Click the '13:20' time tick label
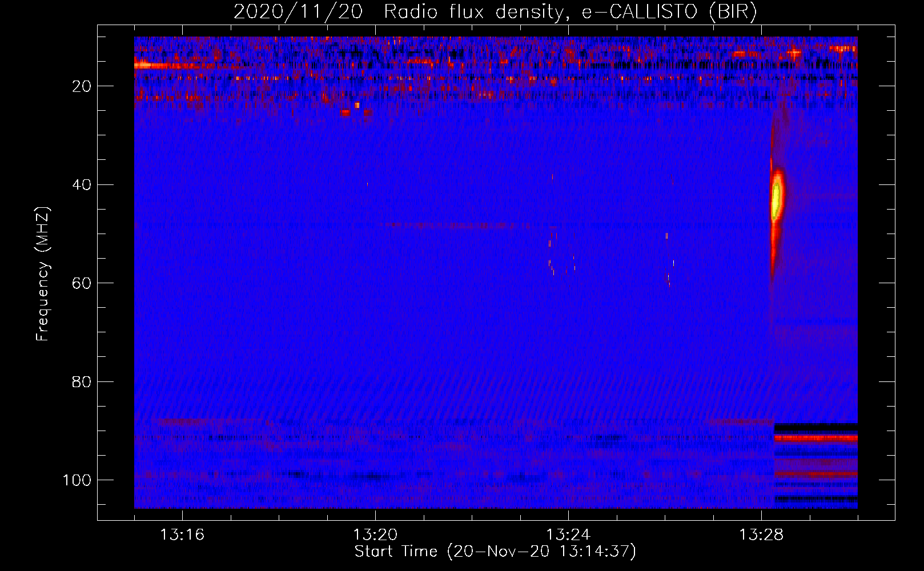The width and height of the screenshot is (924, 571). pyautogui.click(x=375, y=535)
